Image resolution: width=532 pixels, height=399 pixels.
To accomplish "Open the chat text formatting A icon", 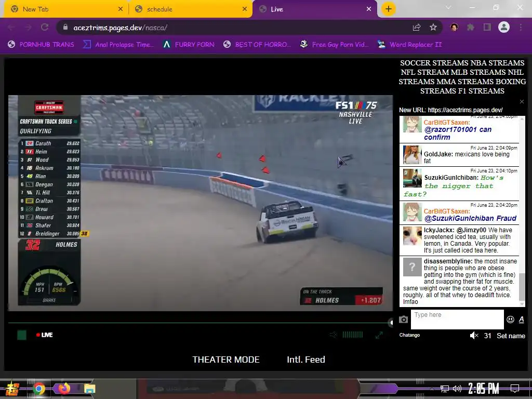I will pyautogui.click(x=522, y=320).
